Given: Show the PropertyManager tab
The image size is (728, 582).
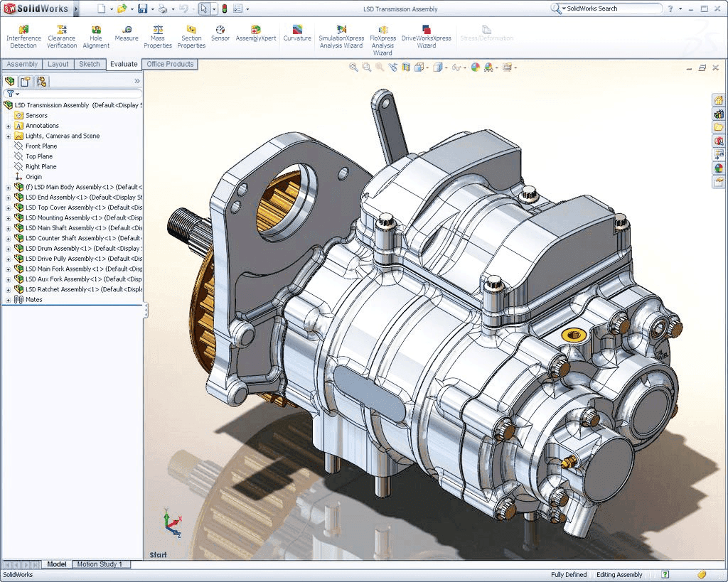Looking at the screenshot, I should point(26,81).
